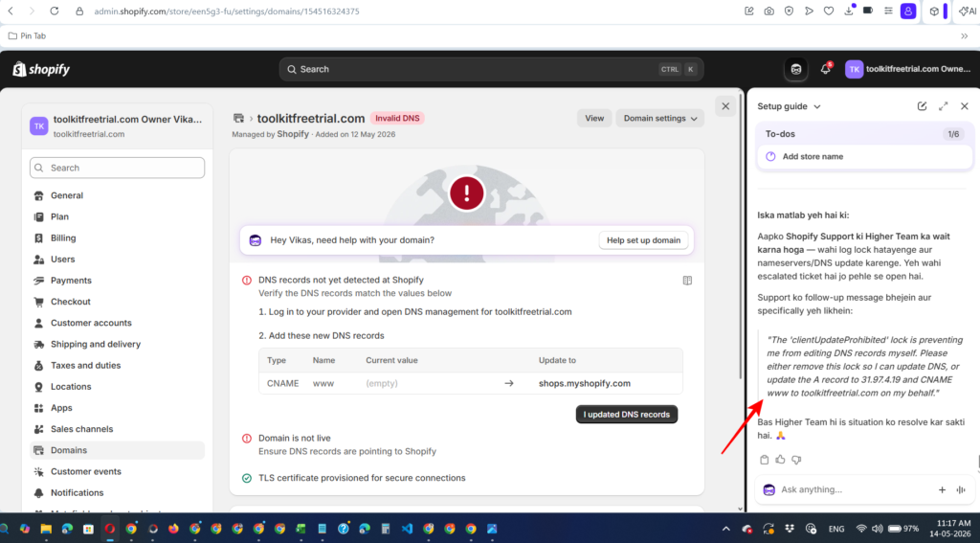
Task: Click the View button for the domain
Action: click(x=593, y=118)
